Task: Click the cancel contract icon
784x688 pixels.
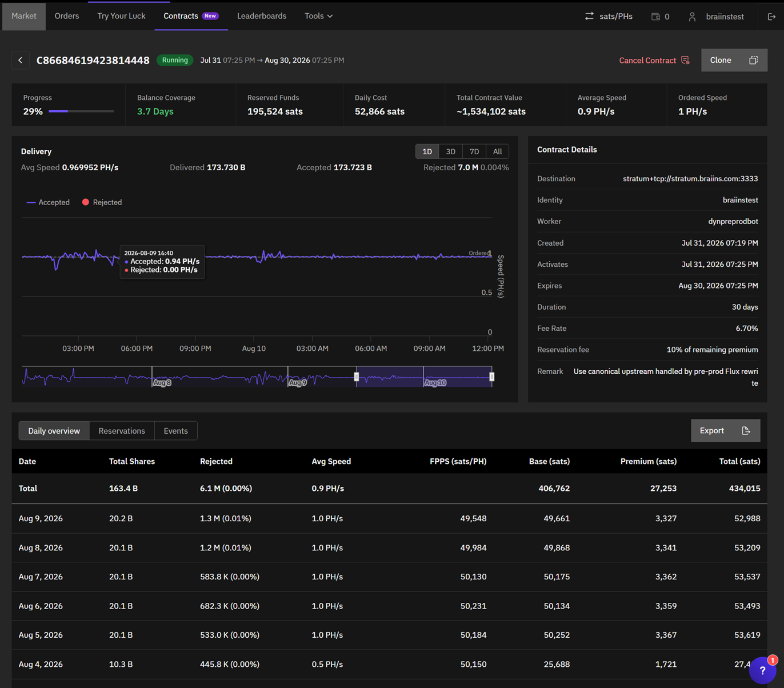Action: (x=685, y=60)
